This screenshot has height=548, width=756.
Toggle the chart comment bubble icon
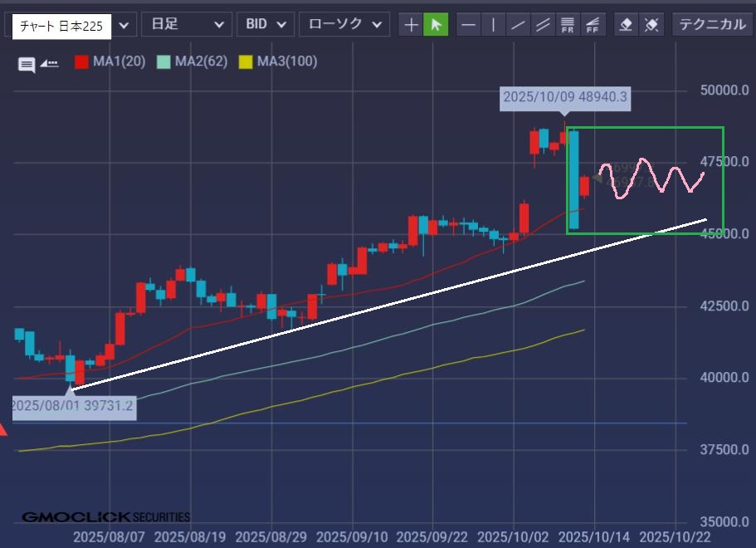[27, 64]
